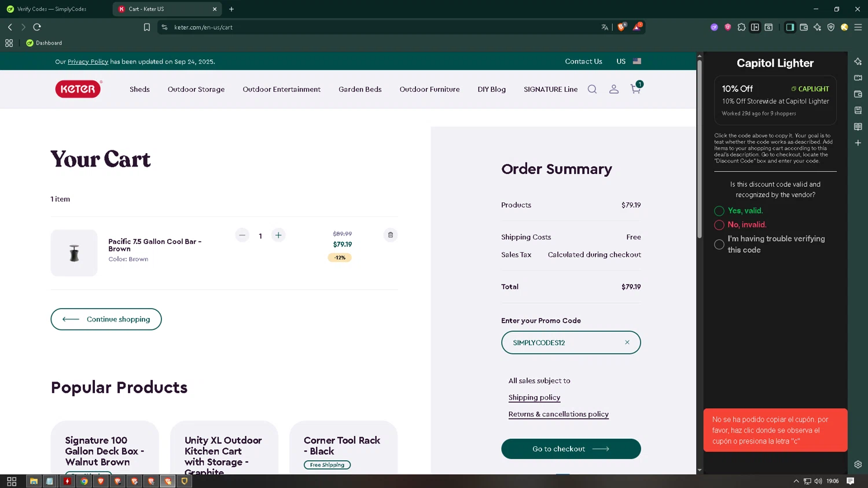Image resolution: width=868 pixels, height=488 pixels.
Task: Click the site search magnifier icon
Action: click(x=592, y=89)
